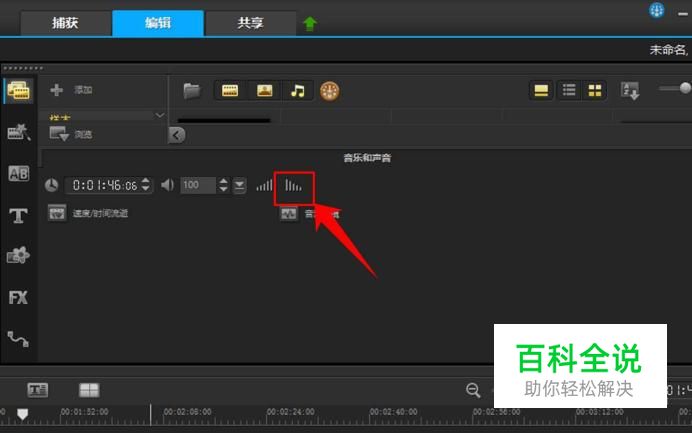The height and width of the screenshot is (433, 692).
Task: Click the duration clock icon
Action: coord(52,185)
